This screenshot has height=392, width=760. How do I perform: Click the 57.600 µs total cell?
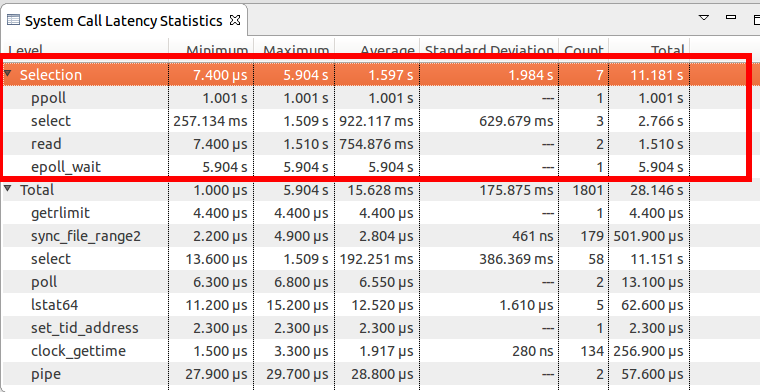click(x=652, y=374)
